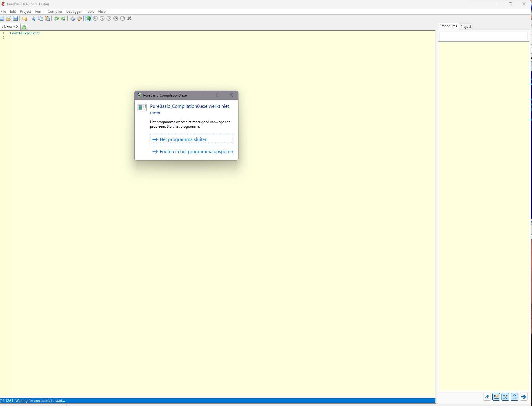
Task: Switch to the Procedures panel tab
Action: point(448,26)
